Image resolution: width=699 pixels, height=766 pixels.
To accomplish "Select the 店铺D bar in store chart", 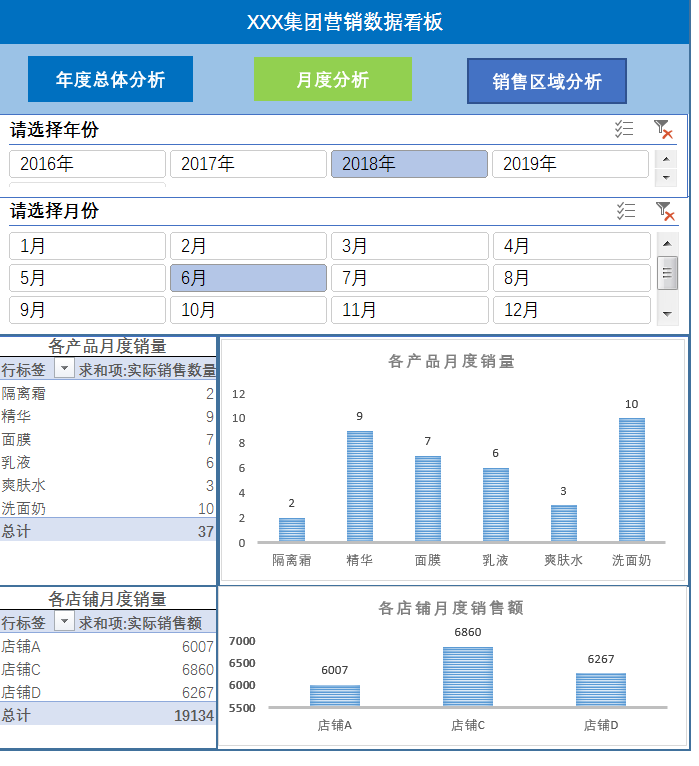I will coord(601,690).
